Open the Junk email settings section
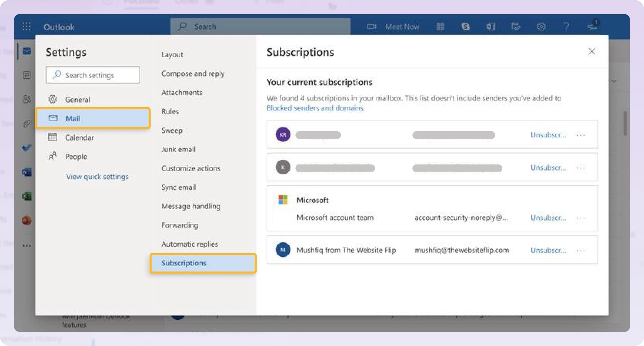The height and width of the screenshot is (346, 644). (x=179, y=149)
